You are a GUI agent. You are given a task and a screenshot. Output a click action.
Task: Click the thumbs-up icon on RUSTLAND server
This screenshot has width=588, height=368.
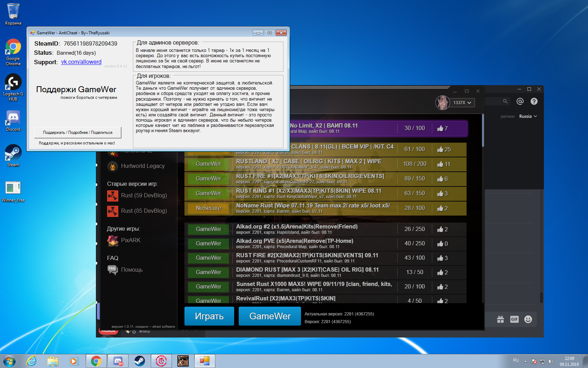coord(440,164)
